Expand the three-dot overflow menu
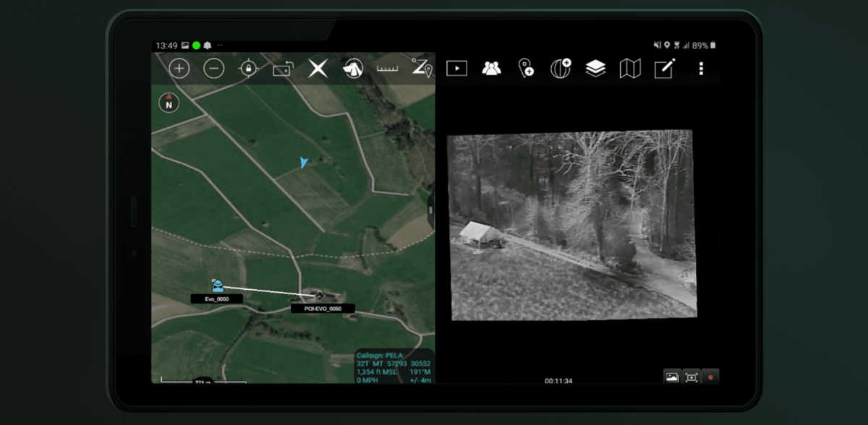The height and width of the screenshot is (425, 868). (700, 69)
